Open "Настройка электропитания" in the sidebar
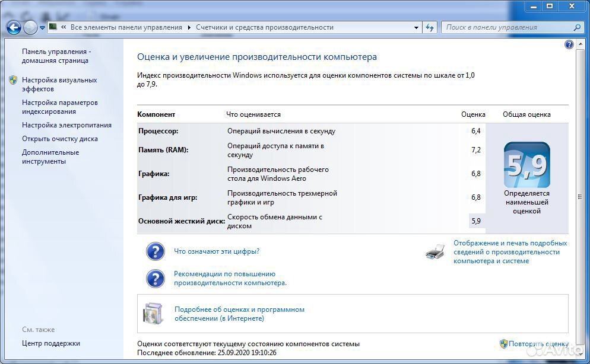Screen dimensions: 590x364 click(66, 125)
